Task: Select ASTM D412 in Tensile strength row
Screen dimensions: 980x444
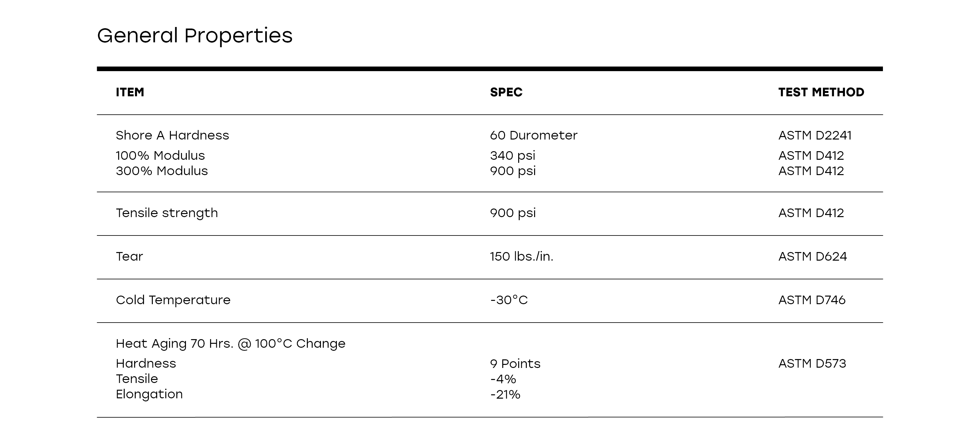Action: (811, 213)
